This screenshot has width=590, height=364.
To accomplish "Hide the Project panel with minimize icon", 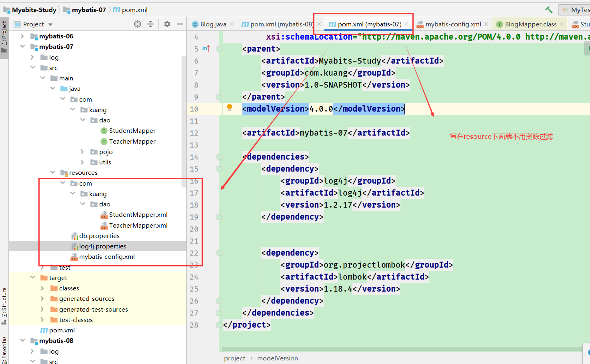I will pyautogui.click(x=180, y=24).
